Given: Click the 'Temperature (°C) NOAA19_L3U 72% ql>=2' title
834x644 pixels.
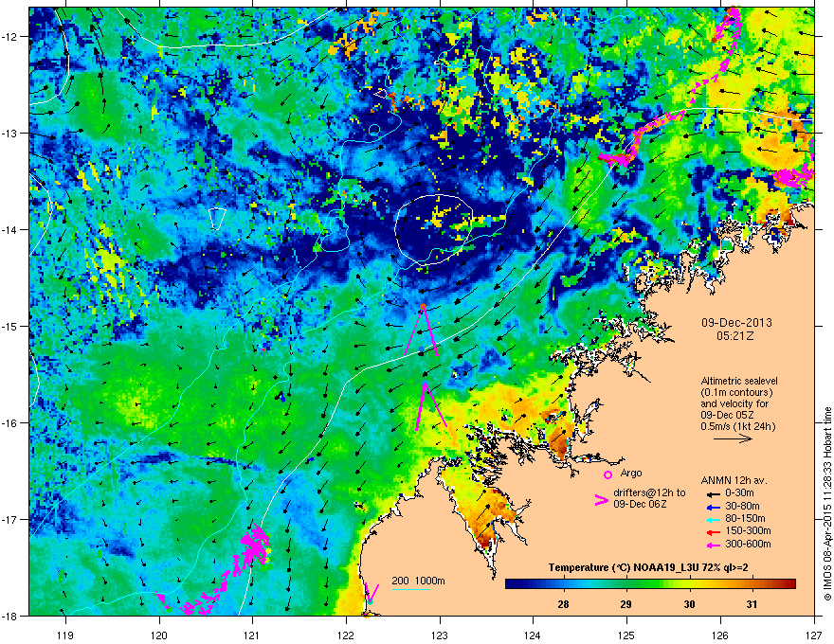Looking at the screenshot, I should coord(648,567).
